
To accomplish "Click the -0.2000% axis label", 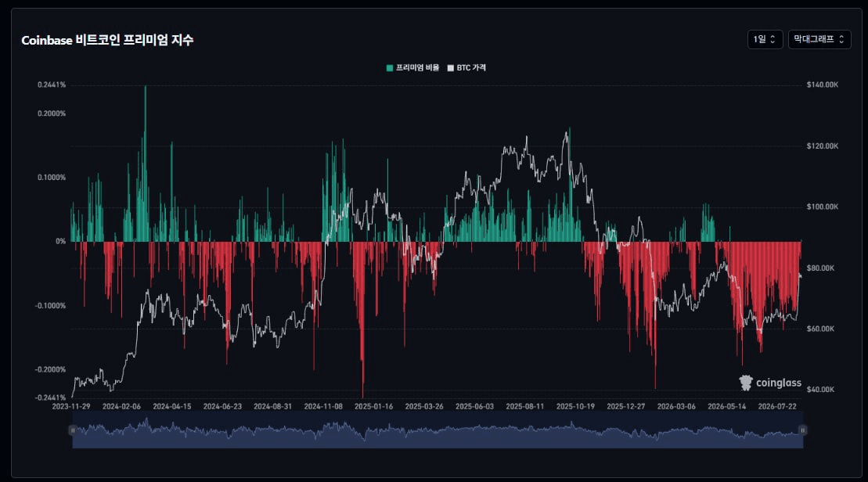I will [x=50, y=369].
